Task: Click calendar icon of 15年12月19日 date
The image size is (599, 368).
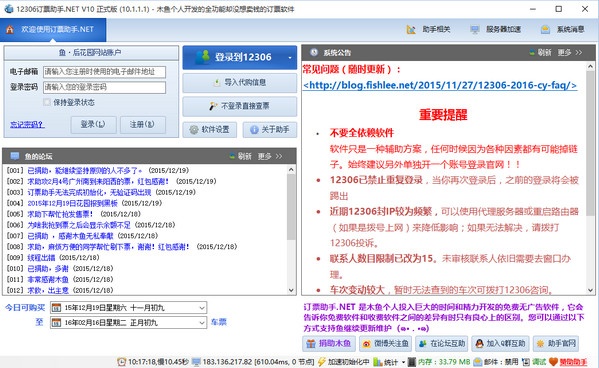Action: 56,308
